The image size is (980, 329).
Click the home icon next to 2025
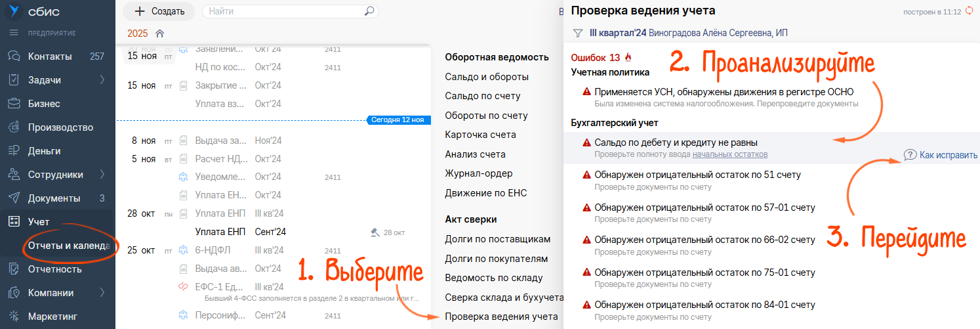pyautogui.click(x=159, y=33)
